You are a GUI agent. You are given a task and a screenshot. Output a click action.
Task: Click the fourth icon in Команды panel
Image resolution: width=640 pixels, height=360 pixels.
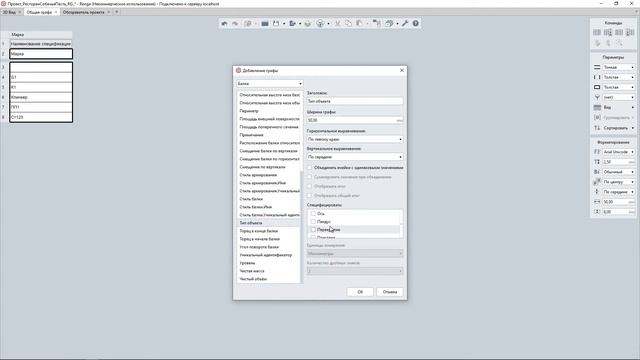click(x=630, y=32)
